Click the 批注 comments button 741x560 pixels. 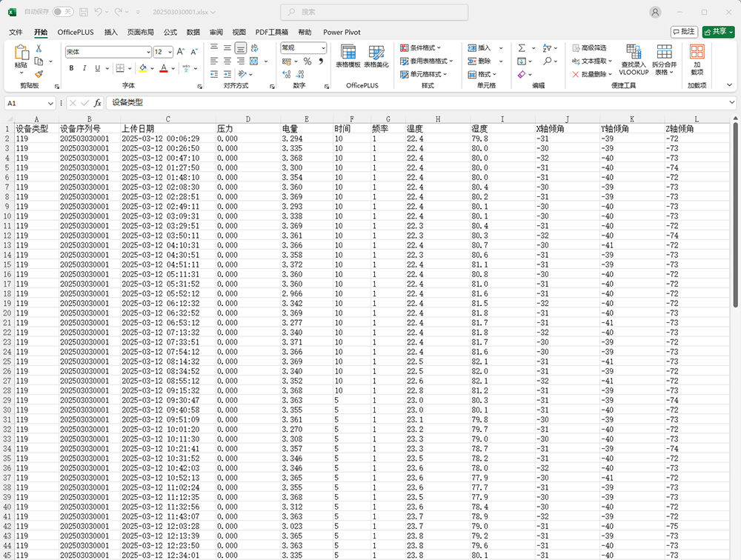tap(684, 32)
